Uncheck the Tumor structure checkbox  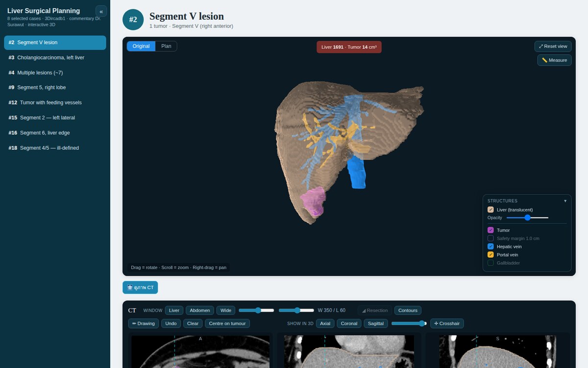(x=490, y=230)
